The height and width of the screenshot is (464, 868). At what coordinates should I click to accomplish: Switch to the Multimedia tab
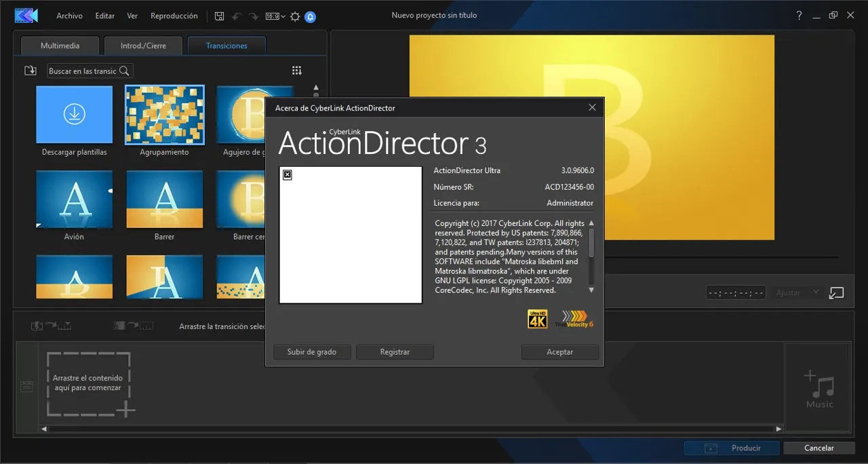(x=60, y=45)
